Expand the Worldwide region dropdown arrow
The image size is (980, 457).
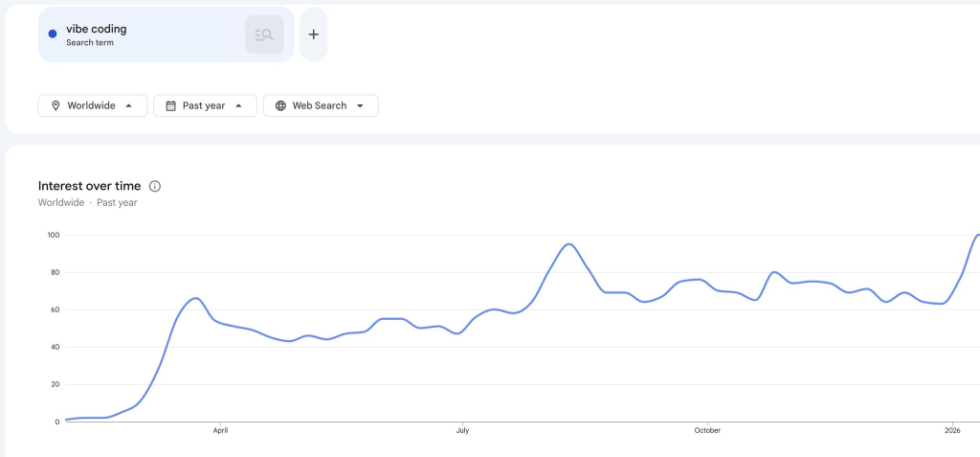click(x=128, y=105)
